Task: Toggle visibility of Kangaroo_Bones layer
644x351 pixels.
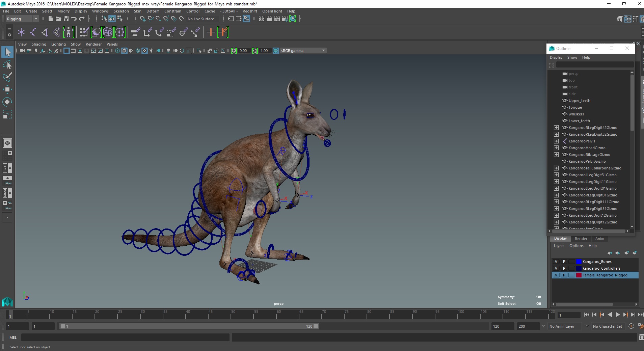Action: (556, 262)
